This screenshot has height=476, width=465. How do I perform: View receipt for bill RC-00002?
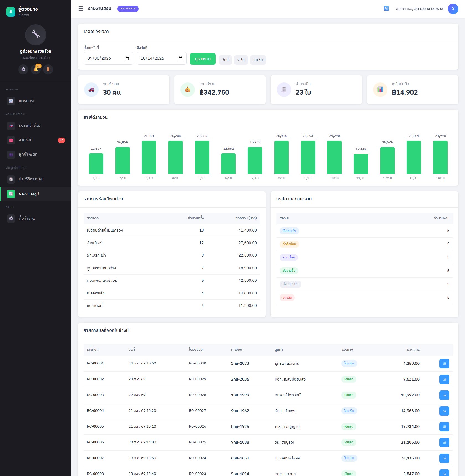tap(444, 379)
